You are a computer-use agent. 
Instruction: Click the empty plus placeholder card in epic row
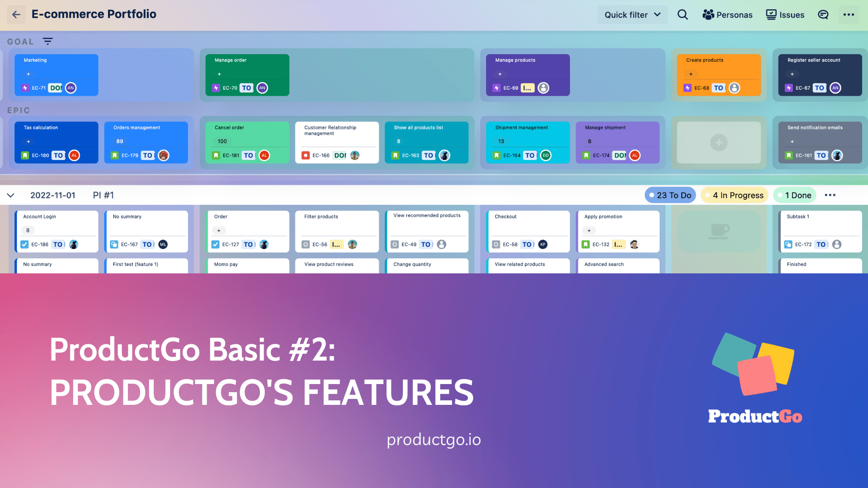click(x=718, y=142)
